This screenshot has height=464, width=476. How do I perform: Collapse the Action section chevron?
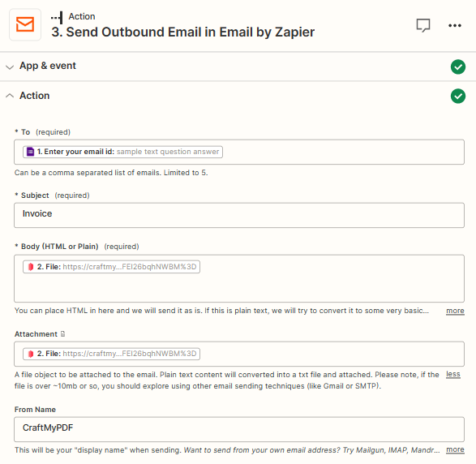tap(10, 96)
